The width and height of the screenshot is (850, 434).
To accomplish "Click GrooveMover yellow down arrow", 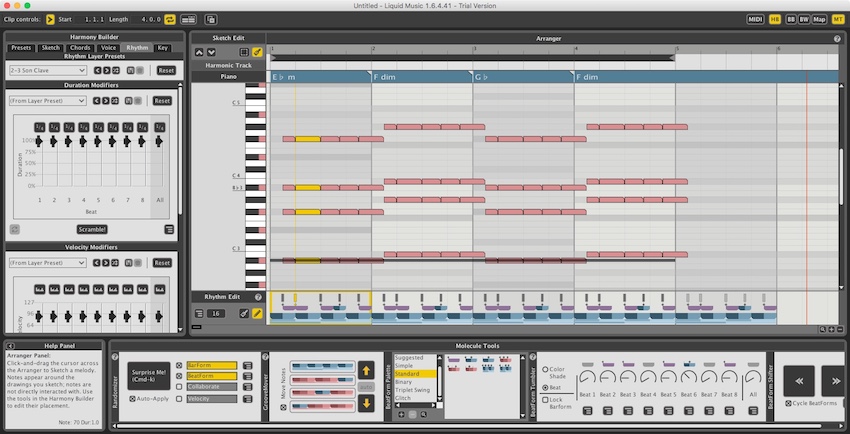I will [366, 403].
